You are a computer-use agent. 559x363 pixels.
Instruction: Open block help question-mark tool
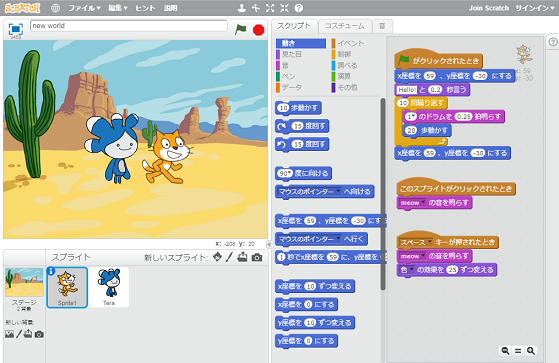299,8
